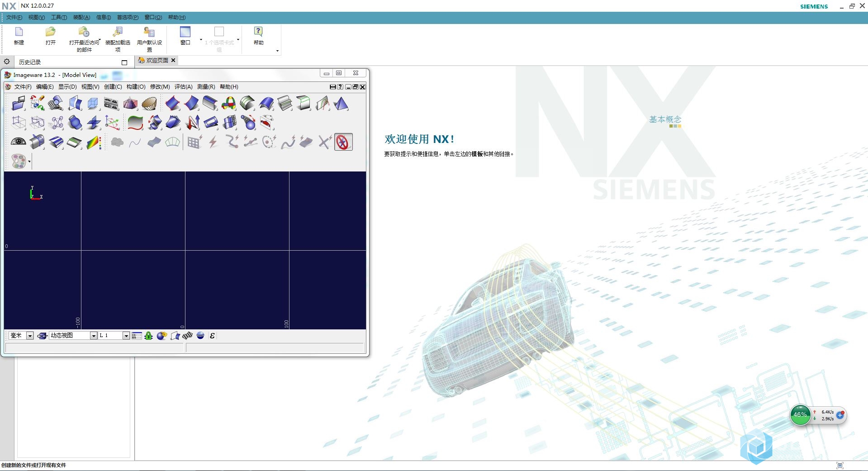This screenshot has width=868, height=471.
Task: Open the 毫米 units dropdown
Action: click(30, 336)
